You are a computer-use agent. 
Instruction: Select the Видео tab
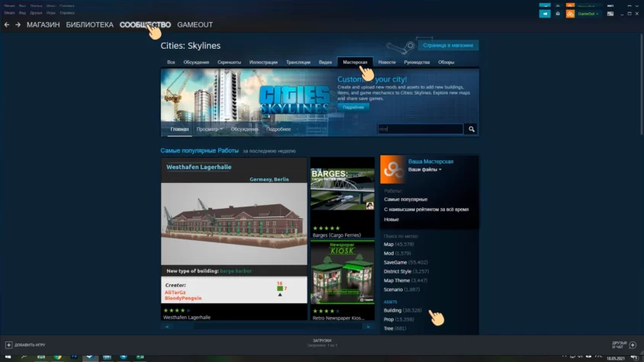pyautogui.click(x=325, y=62)
